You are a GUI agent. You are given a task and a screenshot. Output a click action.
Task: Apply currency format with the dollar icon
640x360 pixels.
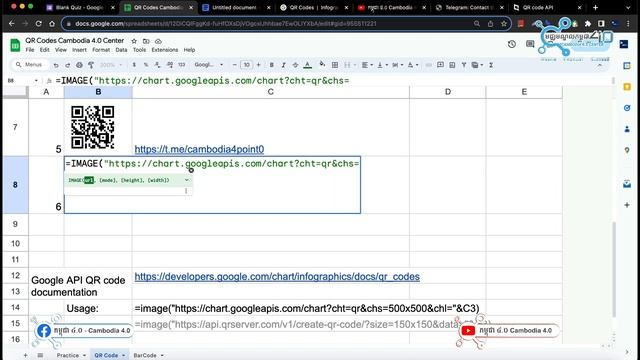tap(134, 65)
